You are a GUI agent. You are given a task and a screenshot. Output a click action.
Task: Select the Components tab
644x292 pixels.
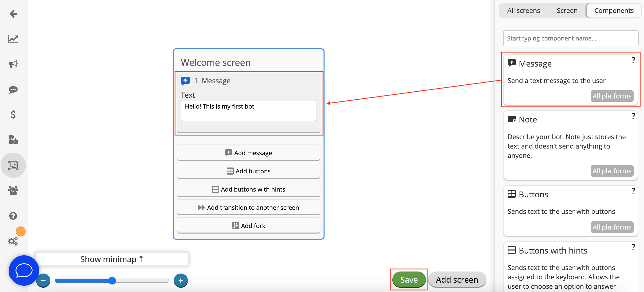(x=614, y=11)
